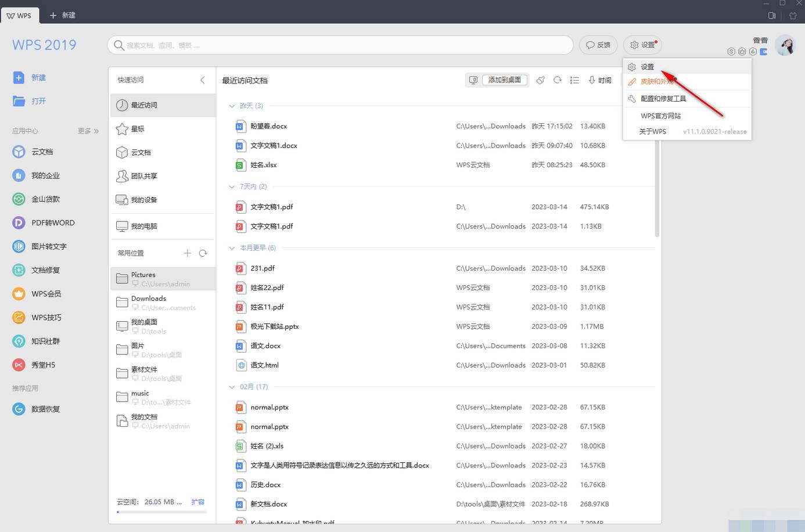Image resolution: width=805 pixels, height=532 pixels.
Task: Open the 素材文件 folder location
Action: pyautogui.click(x=163, y=373)
